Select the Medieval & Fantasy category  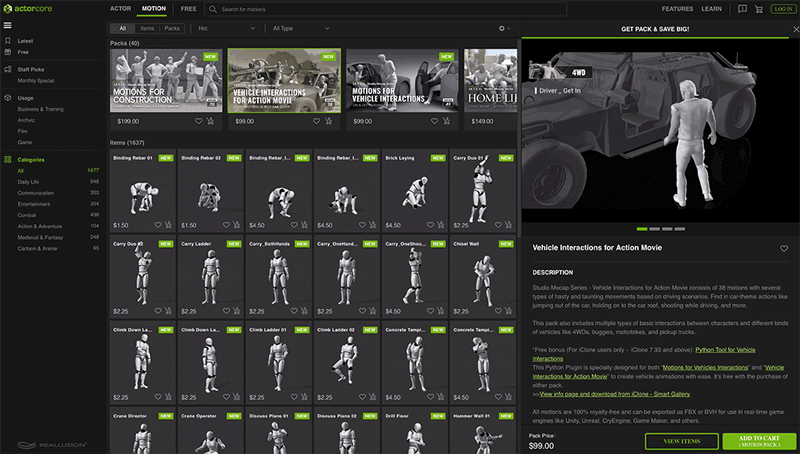40,237
